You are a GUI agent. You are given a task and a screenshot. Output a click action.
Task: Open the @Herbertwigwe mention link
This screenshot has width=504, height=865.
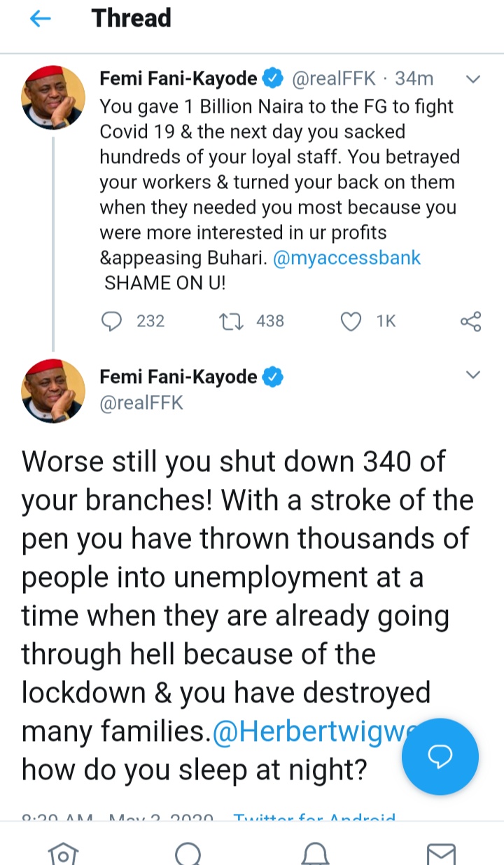coord(309,732)
